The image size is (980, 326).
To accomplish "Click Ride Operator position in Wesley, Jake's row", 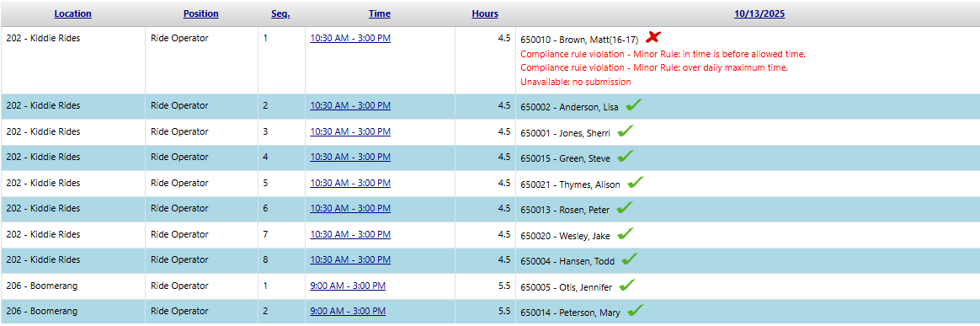I will click(179, 234).
